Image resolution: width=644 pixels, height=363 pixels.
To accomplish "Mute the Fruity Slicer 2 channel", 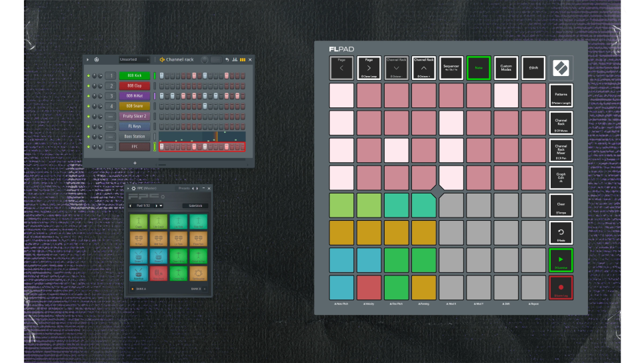I will click(x=88, y=116).
